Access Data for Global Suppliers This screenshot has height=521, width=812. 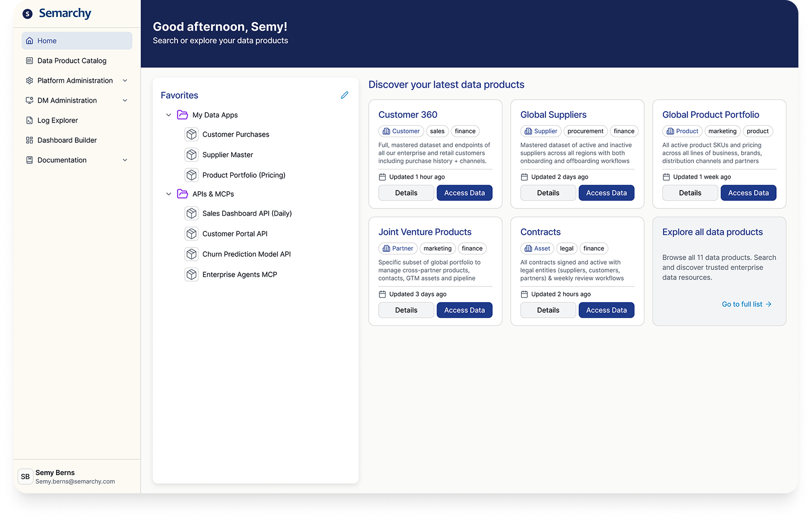[x=606, y=193]
